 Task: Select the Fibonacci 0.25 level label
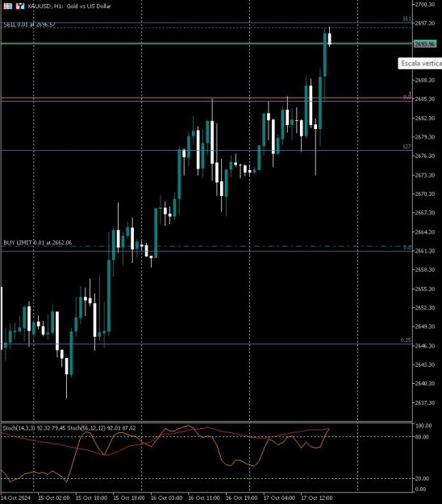[406, 340]
